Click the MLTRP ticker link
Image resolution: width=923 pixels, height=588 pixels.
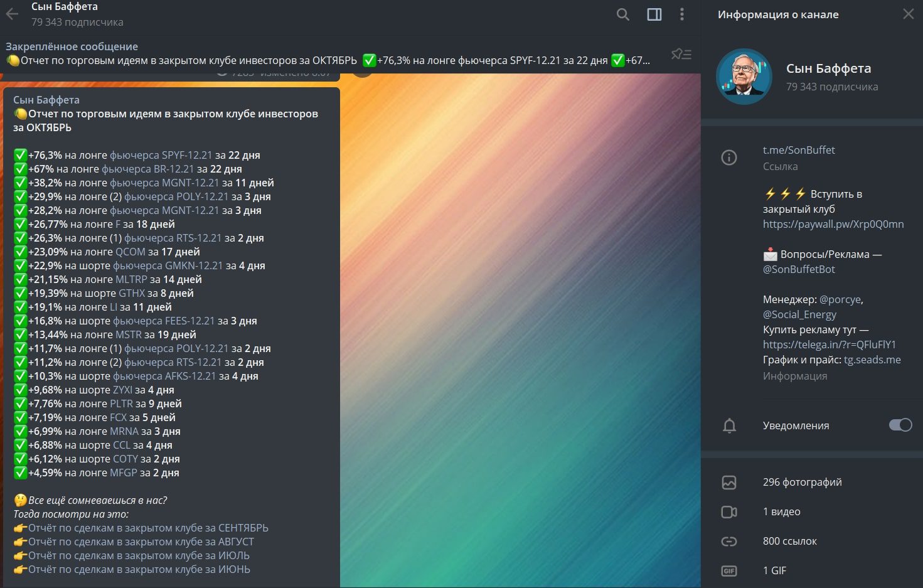click(131, 279)
